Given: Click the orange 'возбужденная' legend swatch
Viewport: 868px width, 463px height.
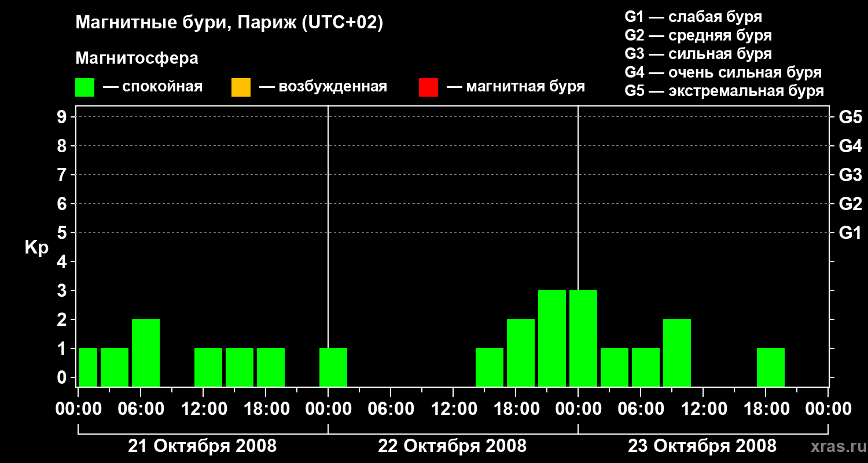Looking at the screenshot, I should [241, 87].
